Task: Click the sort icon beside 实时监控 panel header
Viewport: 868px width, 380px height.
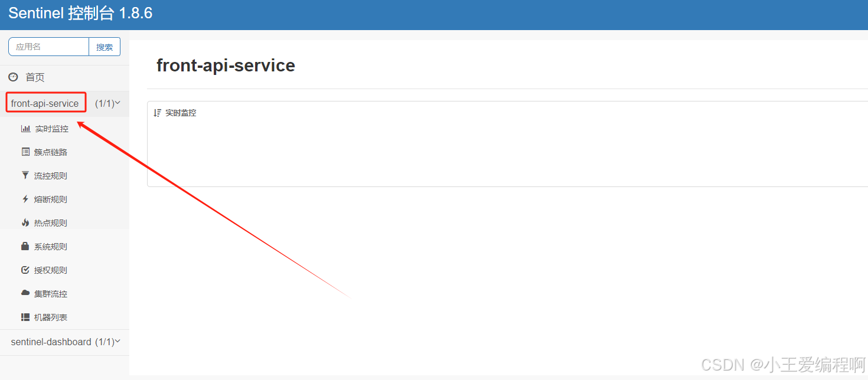Action: pos(157,113)
